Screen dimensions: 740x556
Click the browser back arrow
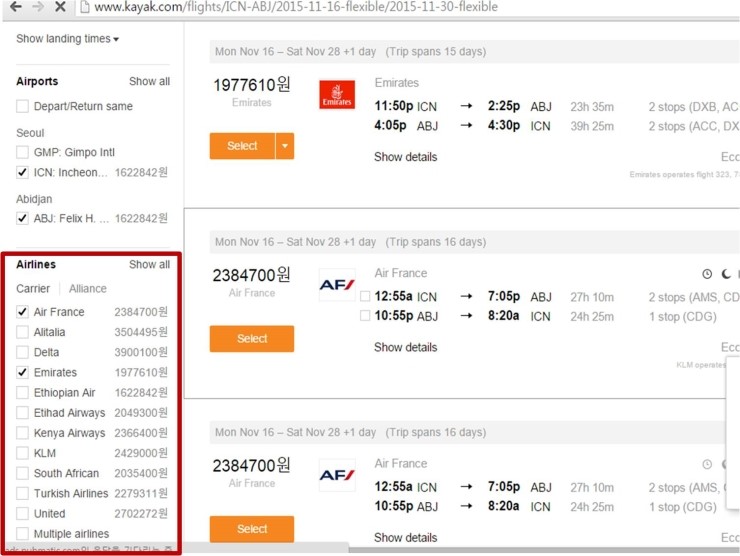(16, 7)
